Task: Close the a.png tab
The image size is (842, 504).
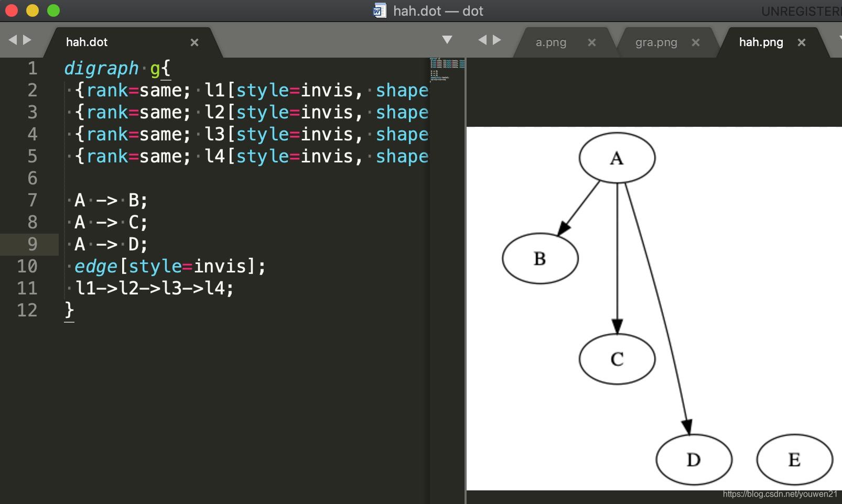Action: [x=592, y=42]
